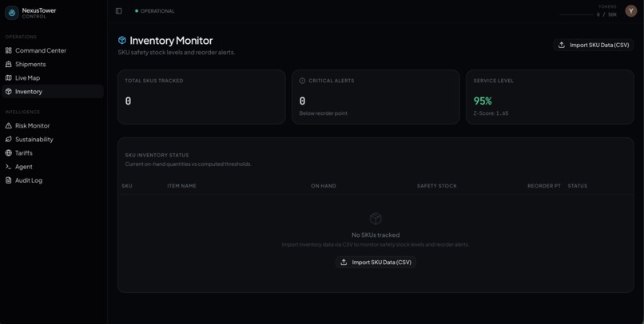
Task: Click the Tariffs globe icon
Action: (x=9, y=153)
